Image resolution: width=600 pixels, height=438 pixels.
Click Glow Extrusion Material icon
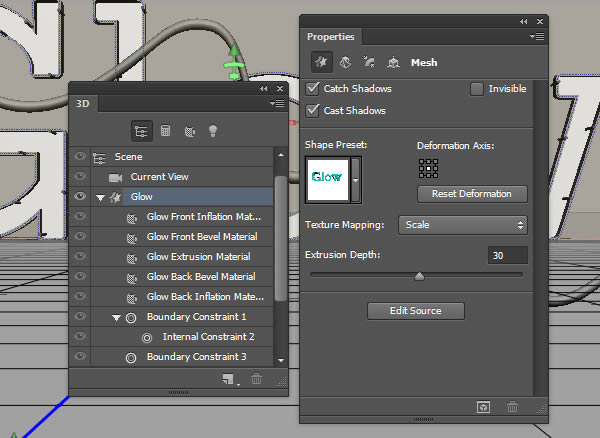coord(132,257)
